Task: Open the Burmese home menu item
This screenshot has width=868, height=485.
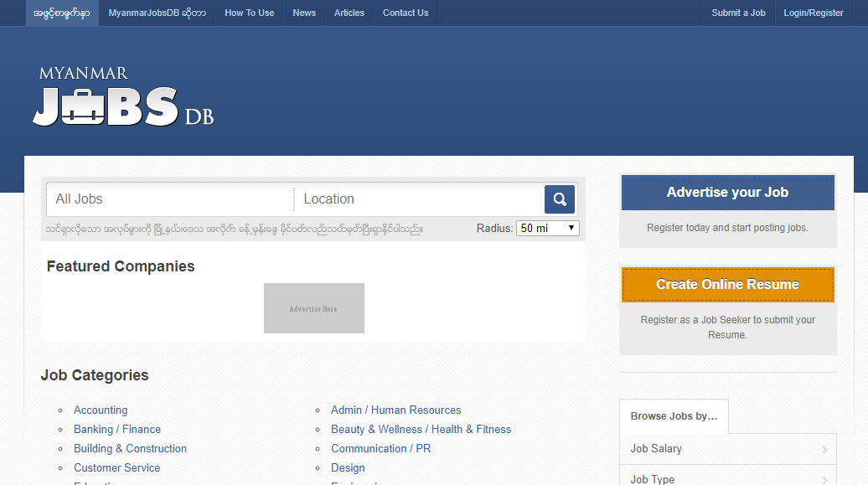Action: pyautogui.click(x=62, y=13)
